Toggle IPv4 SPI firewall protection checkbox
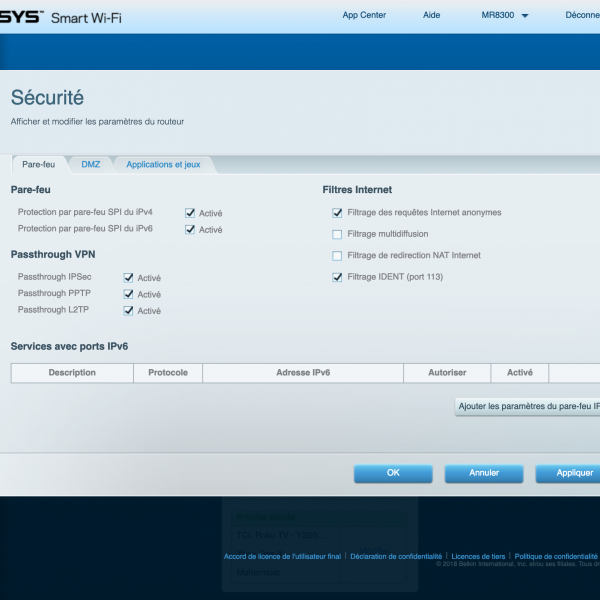 (190, 213)
